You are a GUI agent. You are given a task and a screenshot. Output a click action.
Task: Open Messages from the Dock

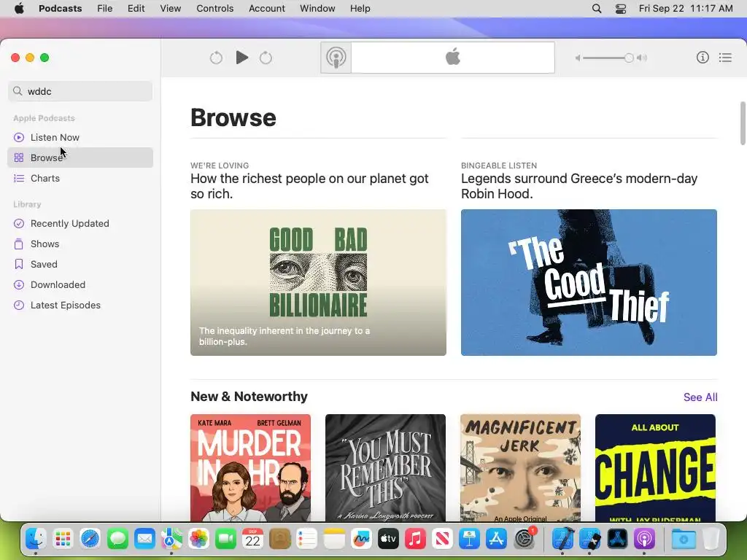117,539
